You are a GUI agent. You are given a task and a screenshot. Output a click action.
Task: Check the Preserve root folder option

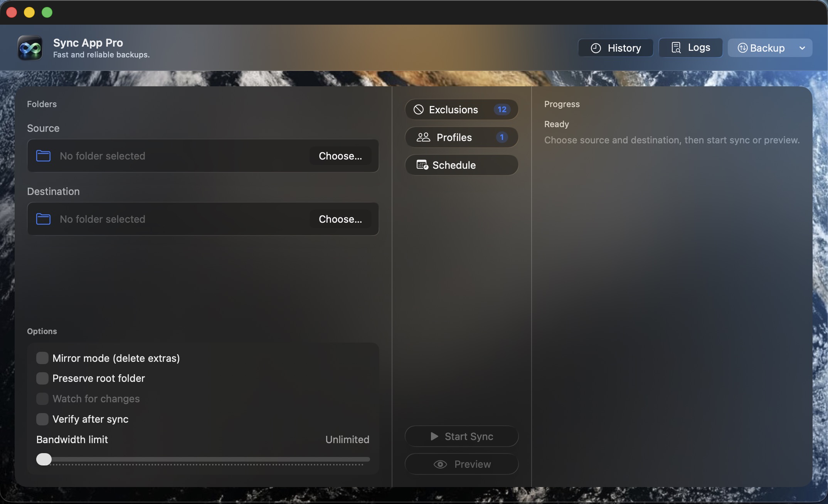tap(42, 378)
